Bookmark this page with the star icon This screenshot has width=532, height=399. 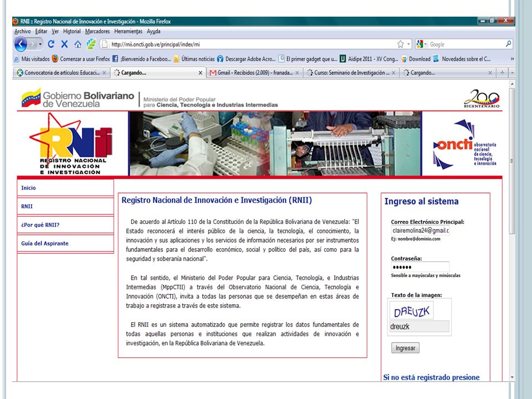[400, 44]
